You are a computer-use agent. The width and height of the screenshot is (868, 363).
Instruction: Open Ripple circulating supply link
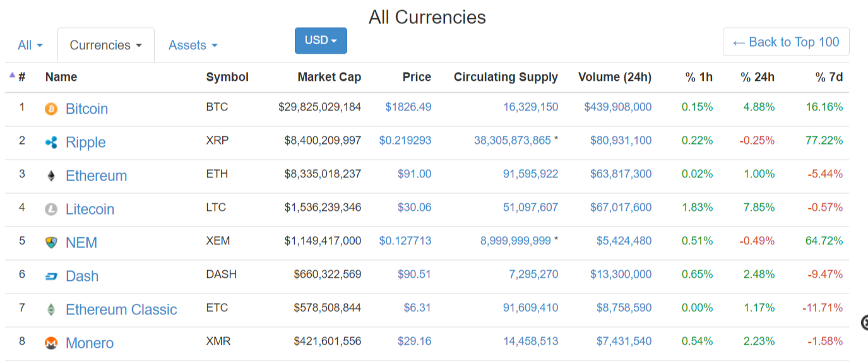512,141
